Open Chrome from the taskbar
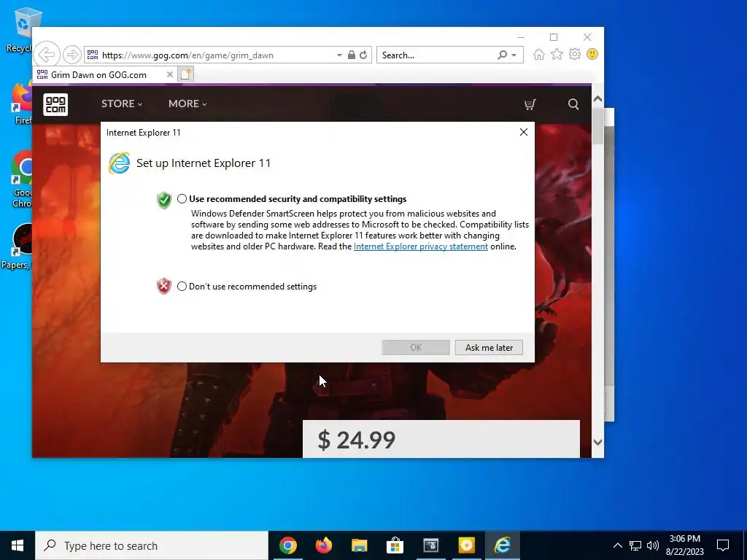Image resolution: width=747 pixels, height=560 pixels. (287, 545)
